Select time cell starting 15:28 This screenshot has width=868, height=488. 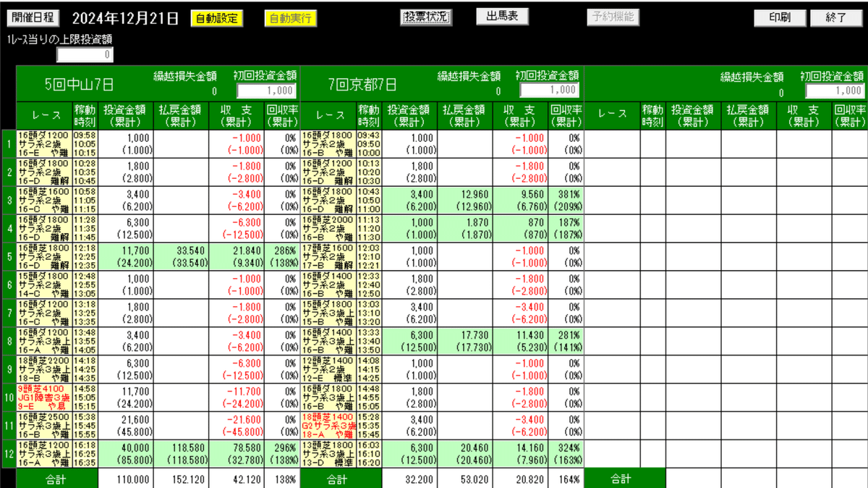pos(369,426)
